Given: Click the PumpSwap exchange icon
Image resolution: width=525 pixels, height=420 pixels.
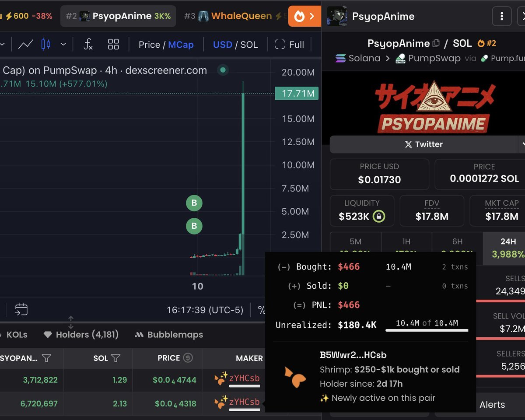Looking at the screenshot, I should [400, 58].
